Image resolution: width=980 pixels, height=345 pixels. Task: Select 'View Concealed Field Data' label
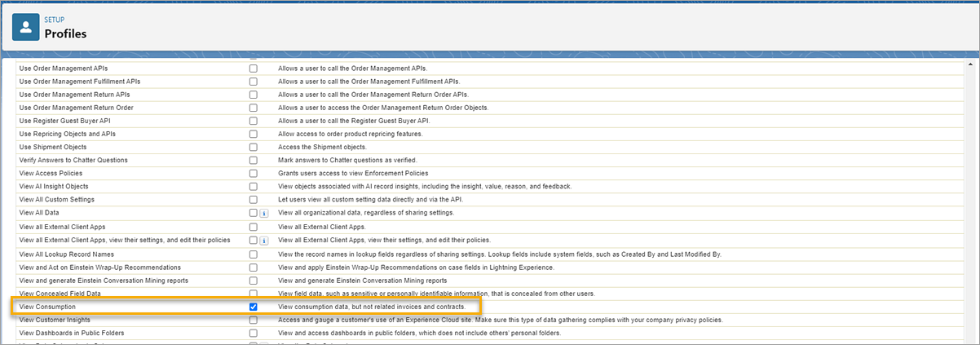click(x=60, y=294)
